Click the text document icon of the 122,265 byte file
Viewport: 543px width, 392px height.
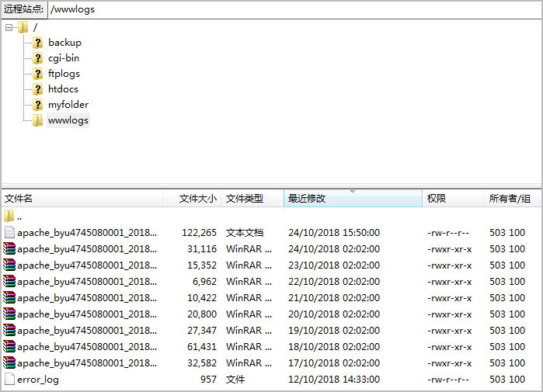9,232
